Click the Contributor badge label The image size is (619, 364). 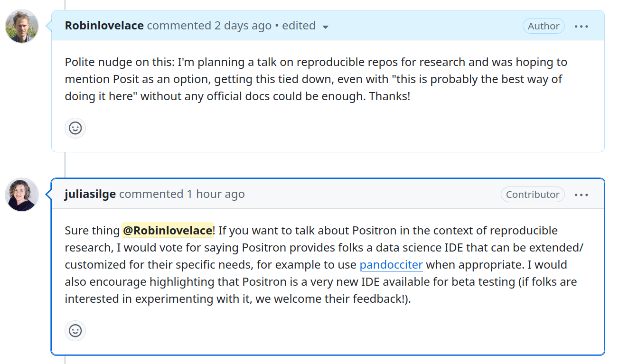pyautogui.click(x=532, y=195)
